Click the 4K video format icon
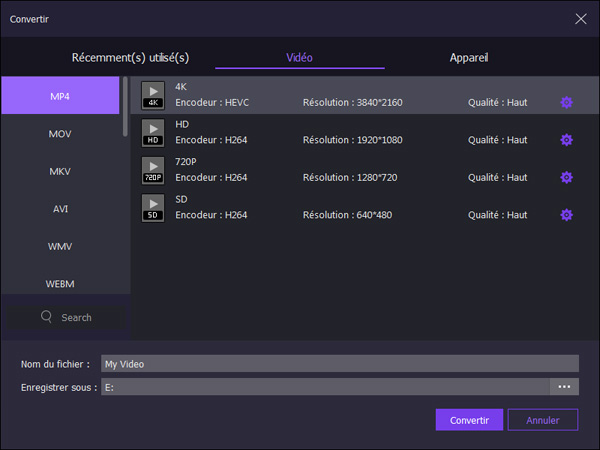This screenshot has height=450, width=600. 153,95
